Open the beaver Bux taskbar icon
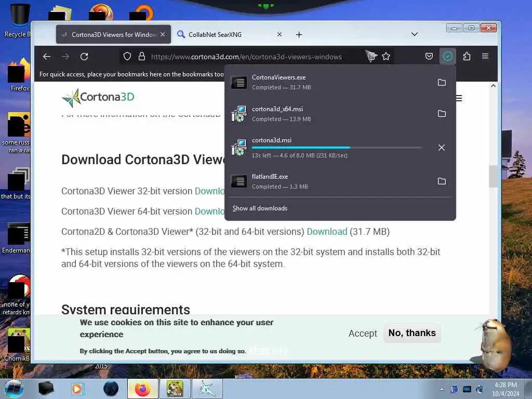The image size is (532, 399). pos(175,389)
